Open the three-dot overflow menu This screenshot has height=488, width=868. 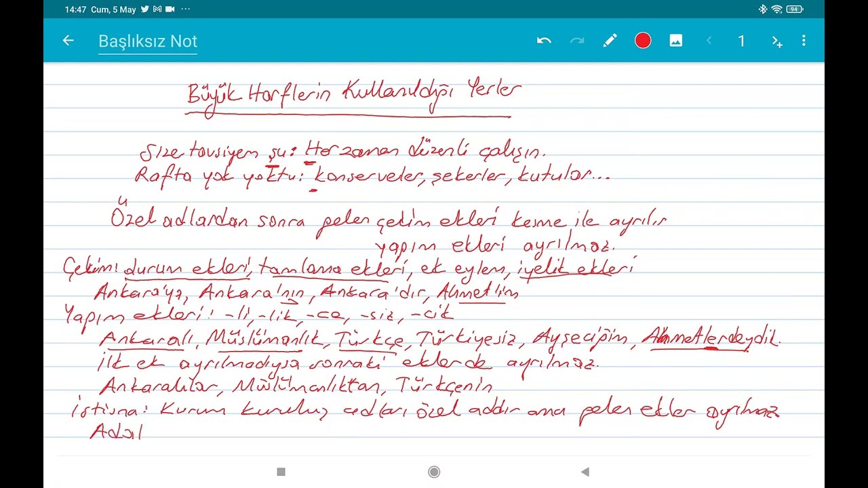(804, 41)
